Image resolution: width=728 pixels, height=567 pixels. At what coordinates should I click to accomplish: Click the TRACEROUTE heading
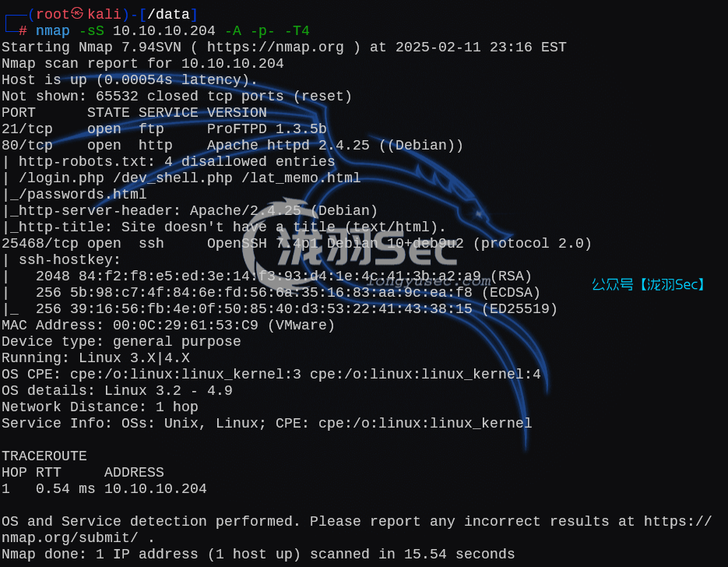tap(44, 456)
